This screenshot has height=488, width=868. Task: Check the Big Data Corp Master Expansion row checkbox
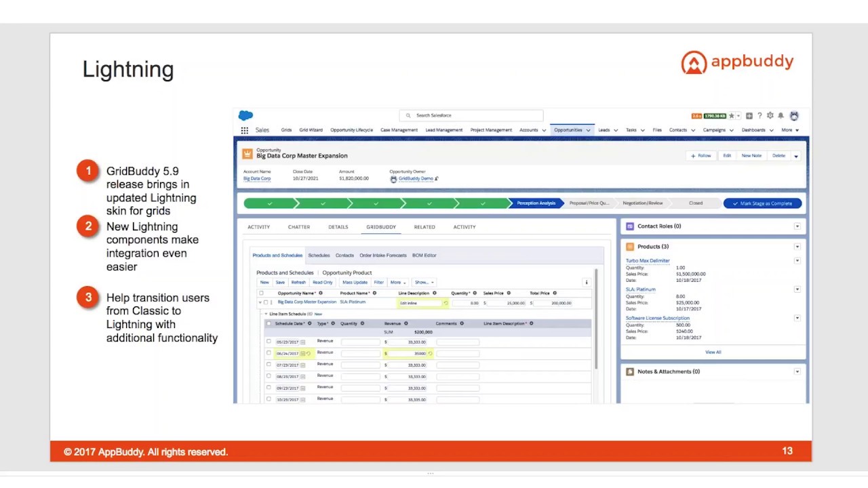266,302
